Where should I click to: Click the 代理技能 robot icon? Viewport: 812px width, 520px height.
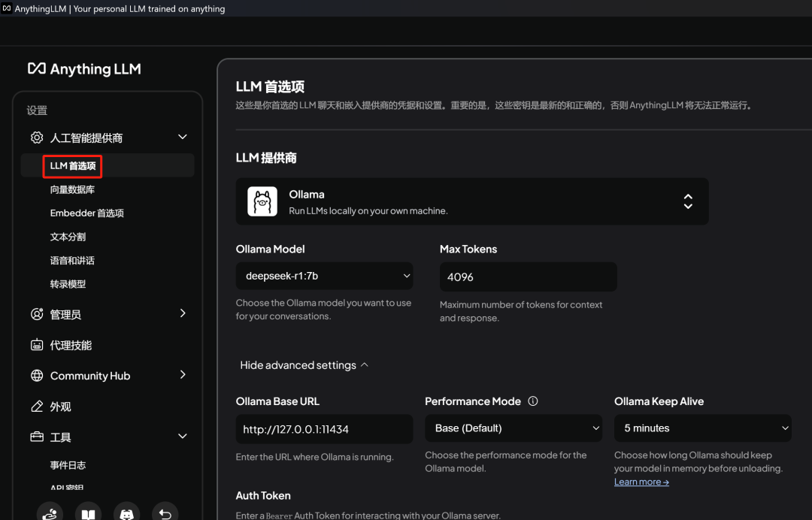click(x=37, y=345)
